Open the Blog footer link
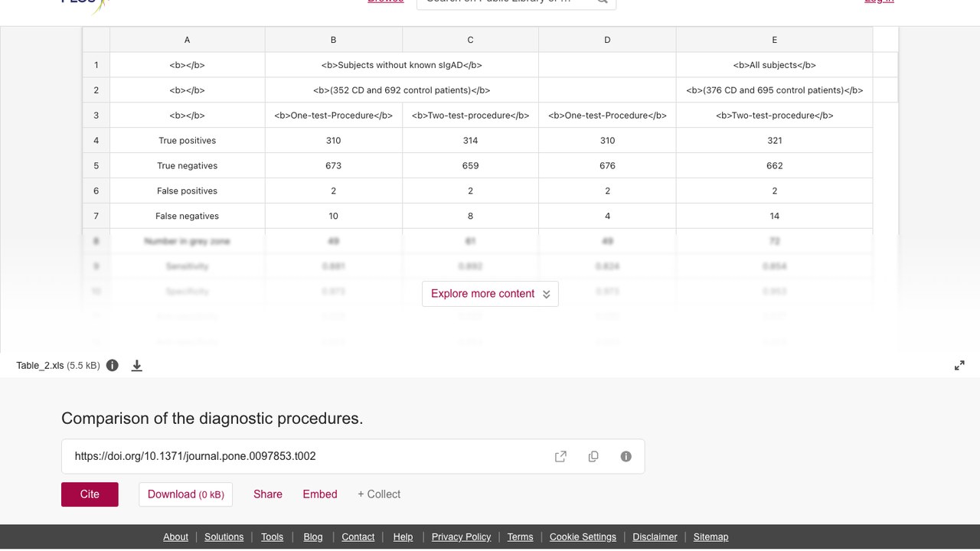 click(x=313, y=536)
